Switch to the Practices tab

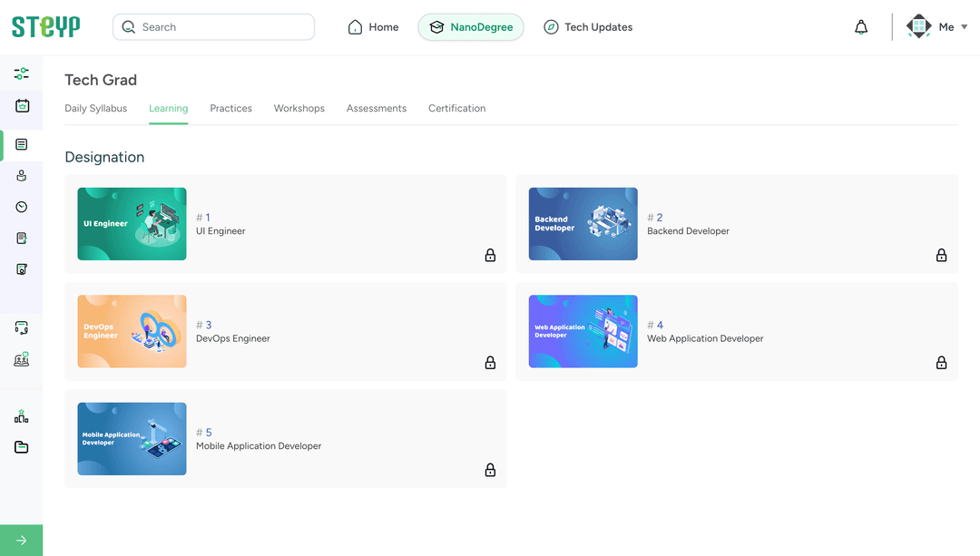[230, 108]
